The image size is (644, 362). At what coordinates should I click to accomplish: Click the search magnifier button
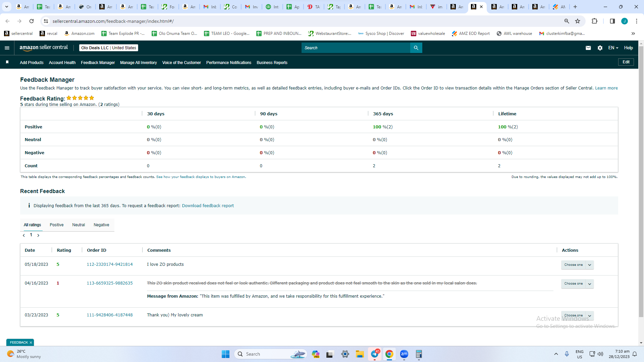(416, 48)
